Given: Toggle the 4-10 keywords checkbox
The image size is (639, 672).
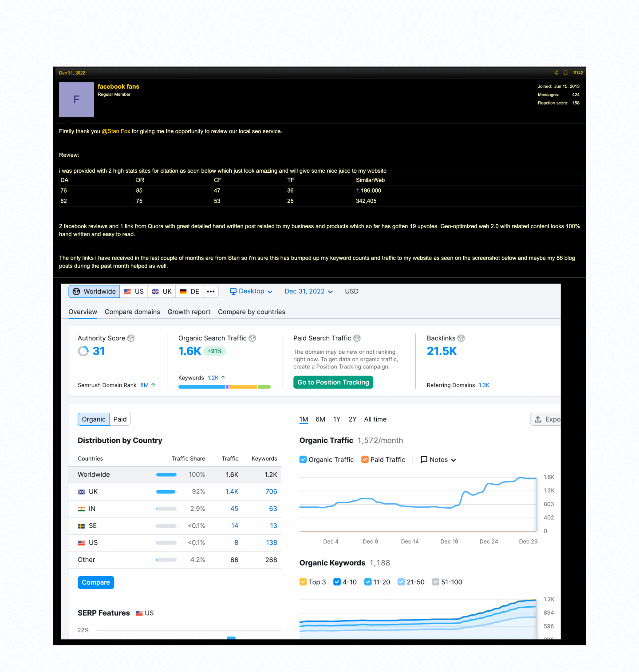Looking at the screenshot, I should (x=337, y=582).
